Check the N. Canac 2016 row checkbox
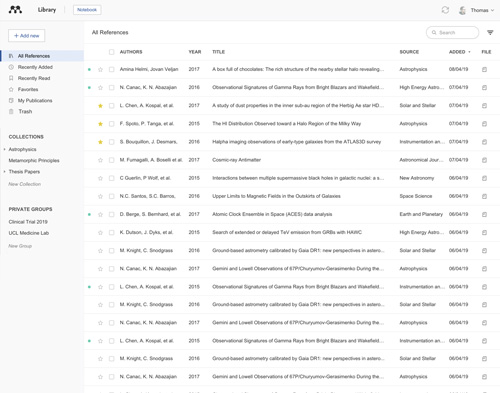The height and width of the screenshot is (393, 500). pos(111,87)
